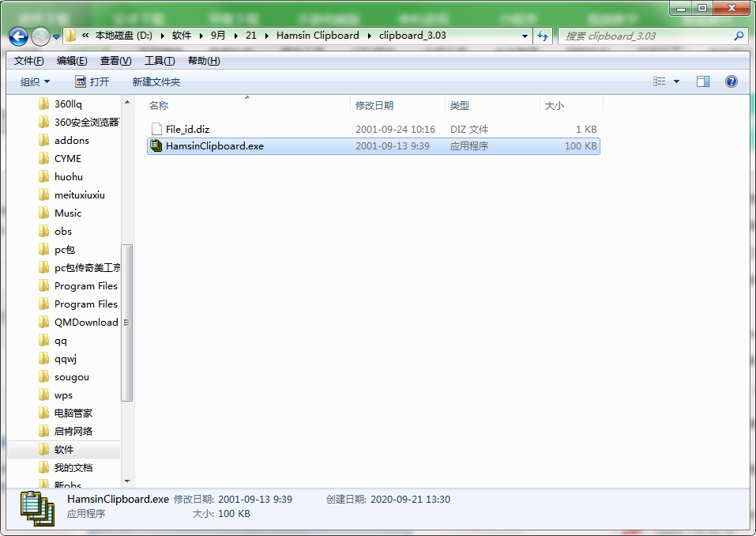Click the File_id.diz document icon

pyautogui.click(x=156, y=129)
